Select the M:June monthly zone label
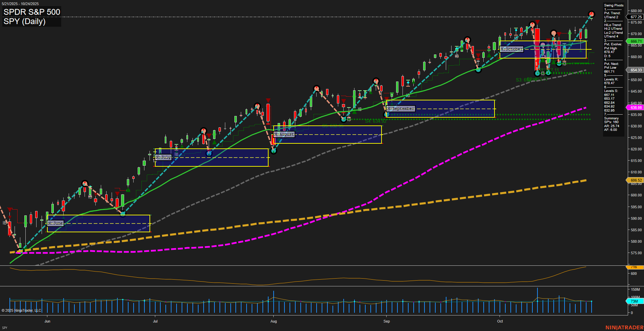The height and width of the screenshot is (331, 644). (x=55, y=223)
